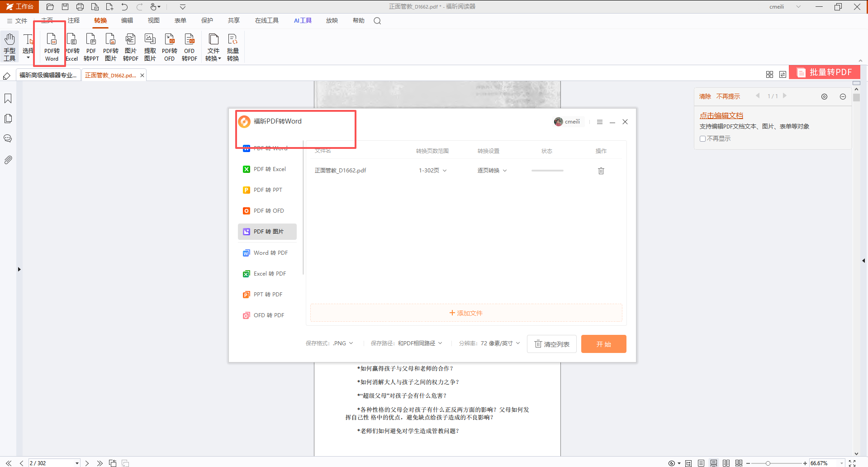Open the AI工具 ribbon tab
This screenshot has width=868, height=467.
[x=303, y=21]
